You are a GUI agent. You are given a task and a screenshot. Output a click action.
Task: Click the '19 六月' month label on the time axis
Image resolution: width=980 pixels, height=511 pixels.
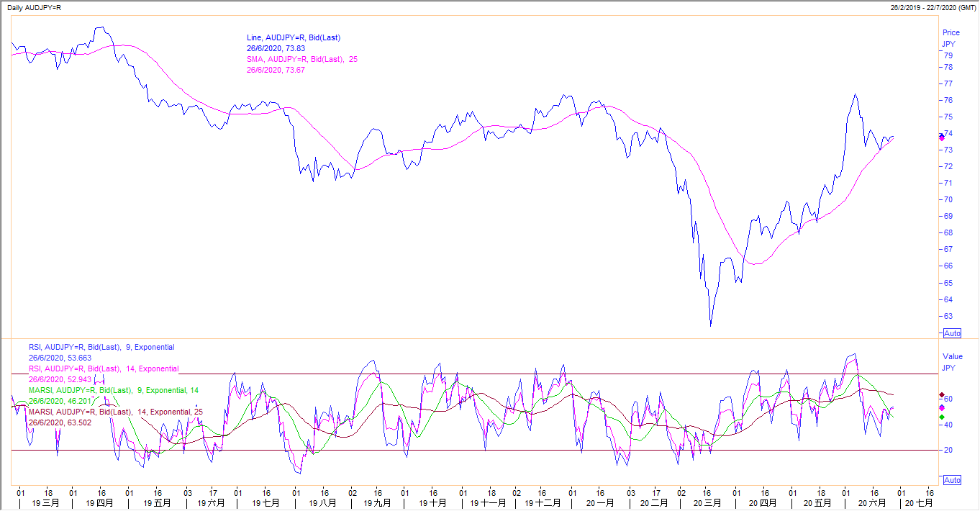[x=211, y=503]
